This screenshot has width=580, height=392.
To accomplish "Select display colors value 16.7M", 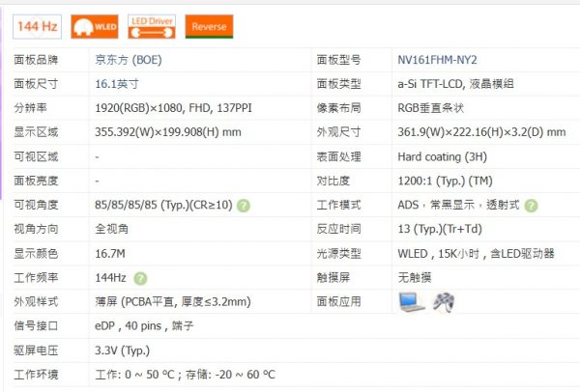I will pyautogui.click(x=110, y=254).
